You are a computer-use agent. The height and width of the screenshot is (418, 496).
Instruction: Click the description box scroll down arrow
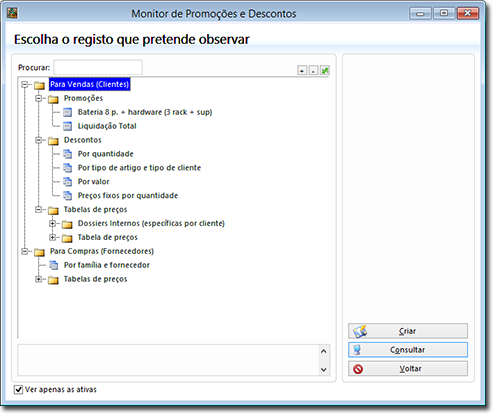click(323, 369)
